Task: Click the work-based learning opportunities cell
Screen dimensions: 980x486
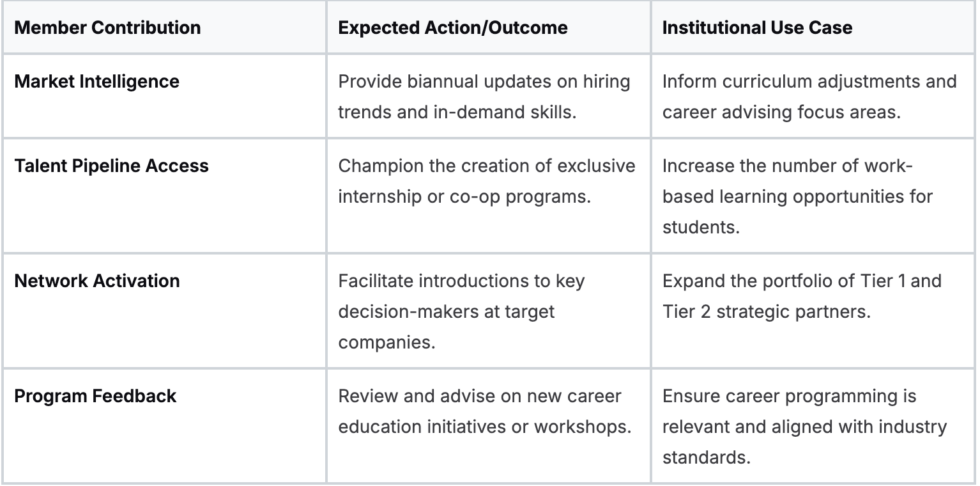Action: tap(797, 196)
